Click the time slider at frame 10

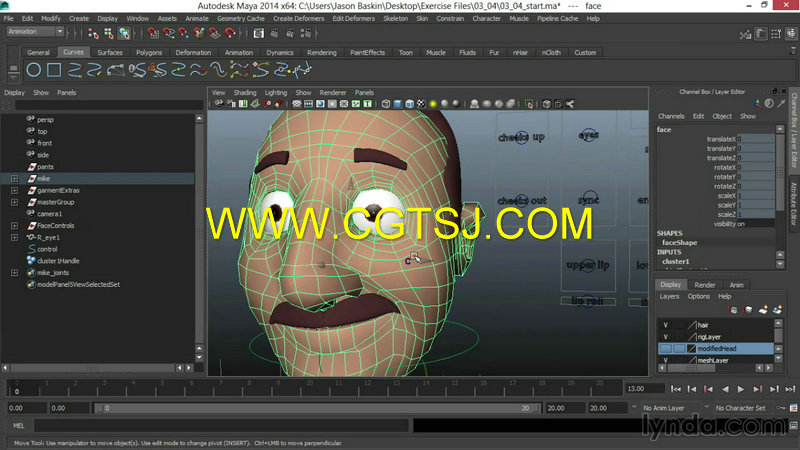[310, 389]
